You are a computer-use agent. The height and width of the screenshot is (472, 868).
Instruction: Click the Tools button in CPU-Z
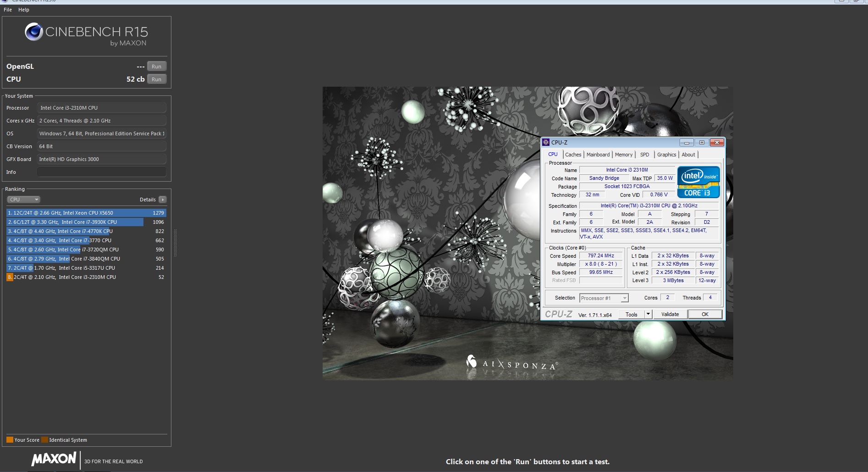pos(632,315)
